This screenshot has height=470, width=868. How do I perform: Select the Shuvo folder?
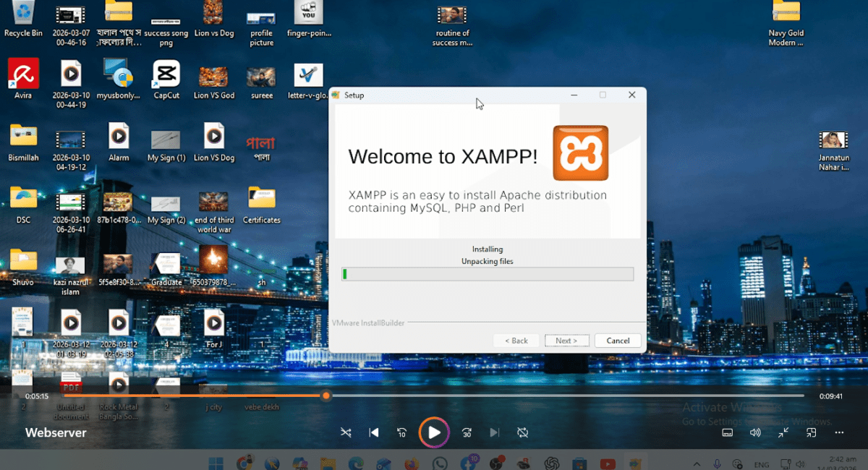point(23,267)
